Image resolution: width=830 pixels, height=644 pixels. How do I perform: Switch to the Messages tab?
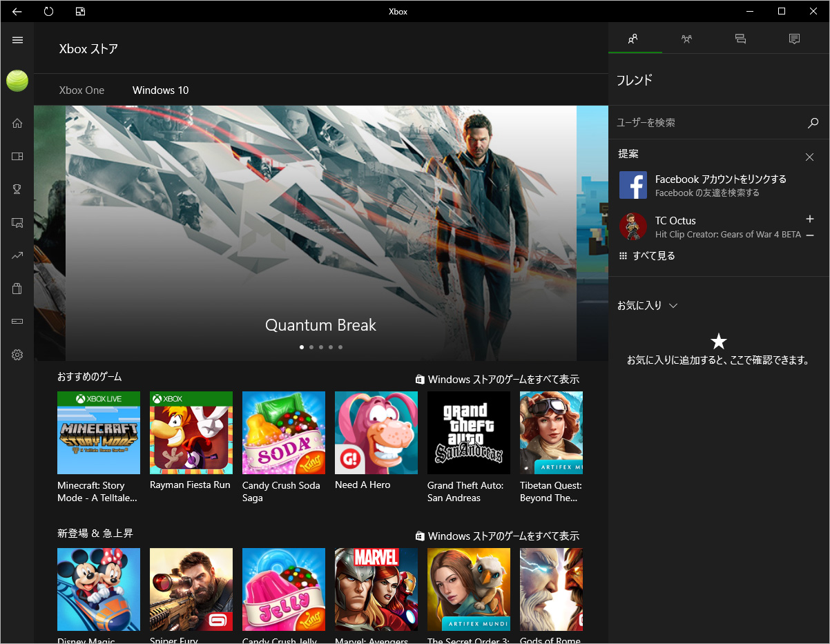point(740,39)
